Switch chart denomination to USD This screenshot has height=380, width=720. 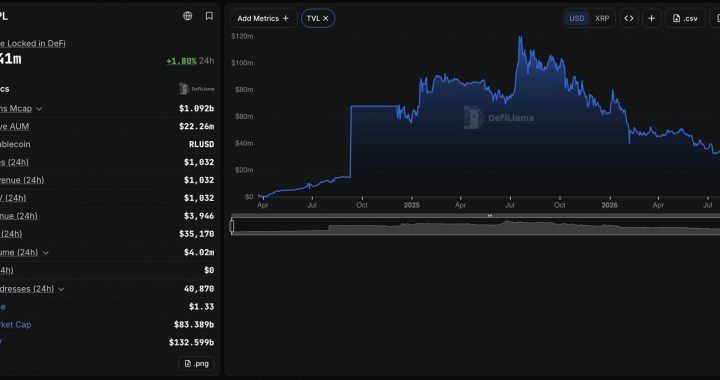pyautogui.click(x=577, y=18)
